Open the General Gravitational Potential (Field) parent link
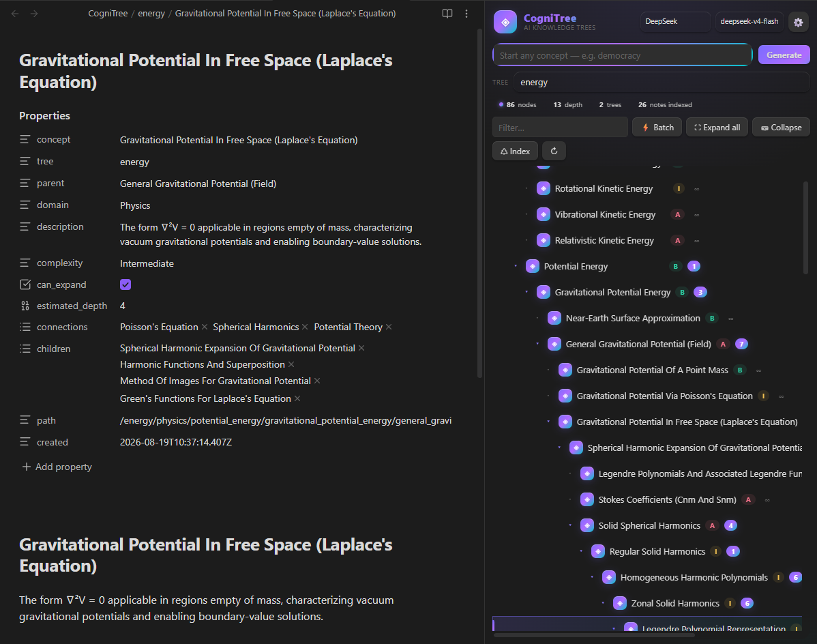The height and width of the screenshot is (644, 817). pos(198,184)
